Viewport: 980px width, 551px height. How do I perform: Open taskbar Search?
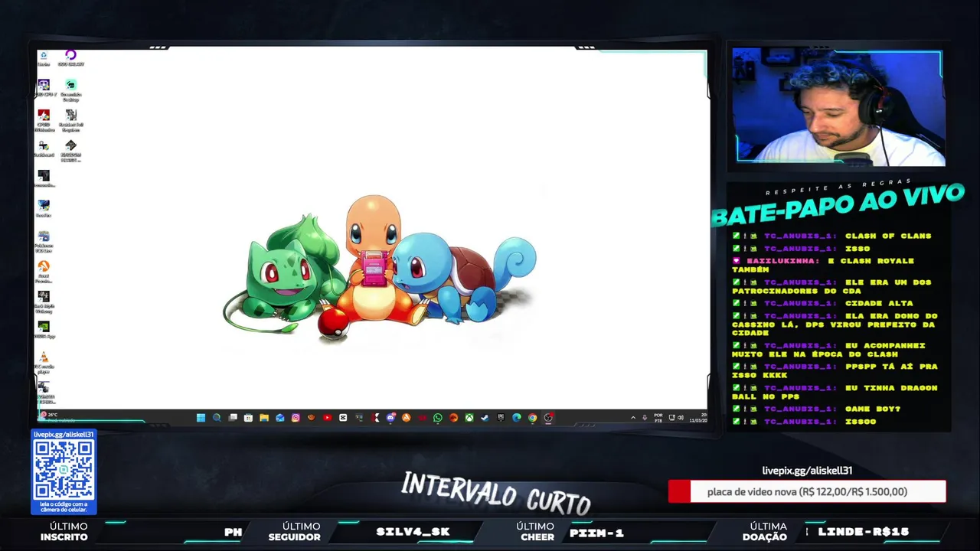tap(217, 418)
